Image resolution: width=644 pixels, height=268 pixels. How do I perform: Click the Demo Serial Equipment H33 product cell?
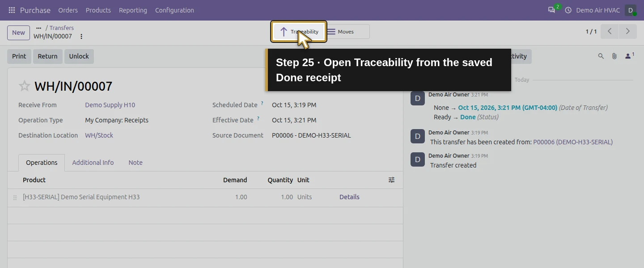pyautogui.click(x=81, y=197)
